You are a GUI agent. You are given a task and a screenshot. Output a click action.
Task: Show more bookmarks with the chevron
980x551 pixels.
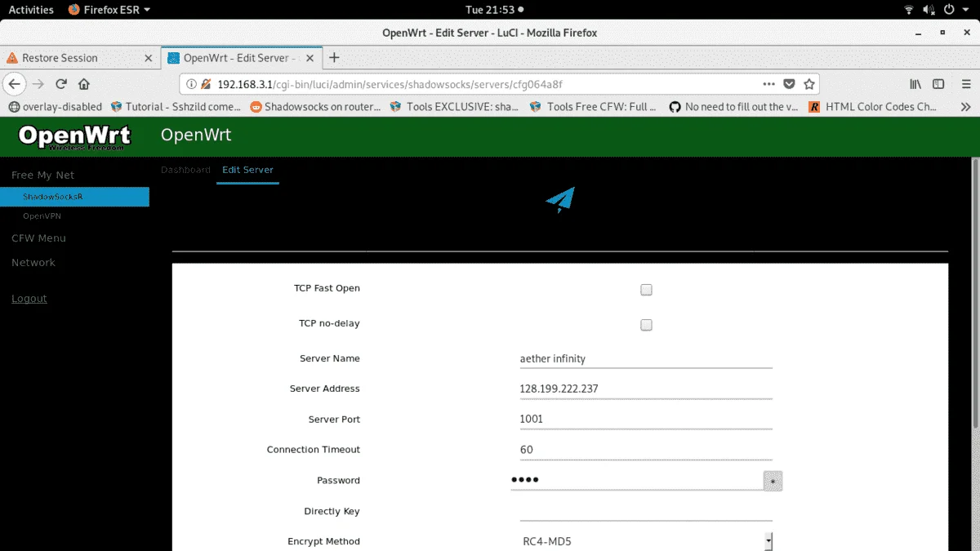click(x=965, y=107)
